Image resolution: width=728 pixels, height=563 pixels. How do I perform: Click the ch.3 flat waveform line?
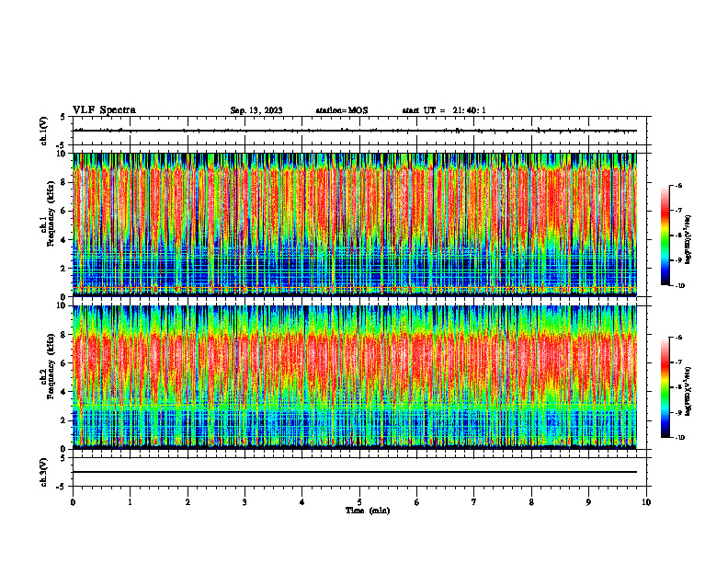pos(355,472)
